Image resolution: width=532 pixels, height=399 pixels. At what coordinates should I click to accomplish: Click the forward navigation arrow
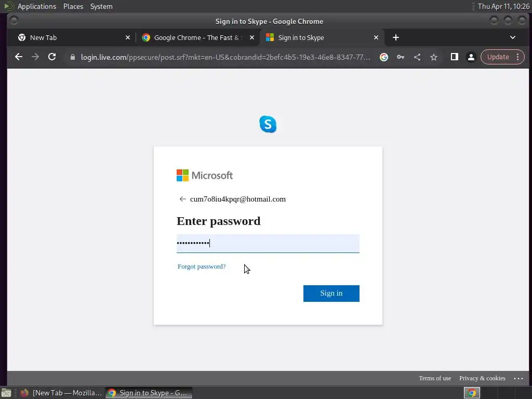point(35,57)
